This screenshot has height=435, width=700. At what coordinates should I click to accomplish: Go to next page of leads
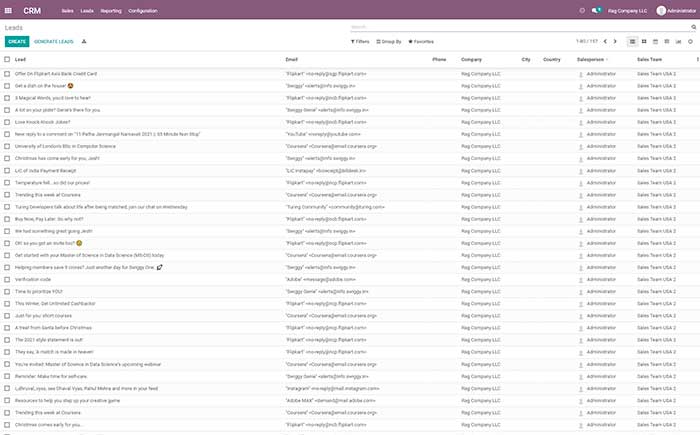615,42
